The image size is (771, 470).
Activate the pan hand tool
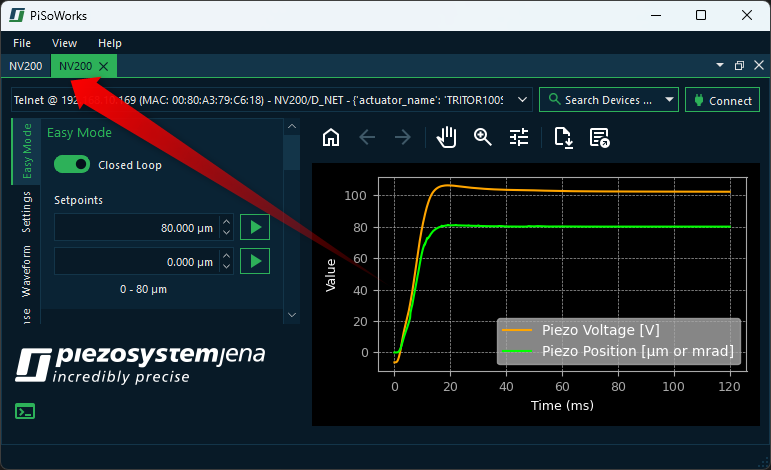point(447,138)
